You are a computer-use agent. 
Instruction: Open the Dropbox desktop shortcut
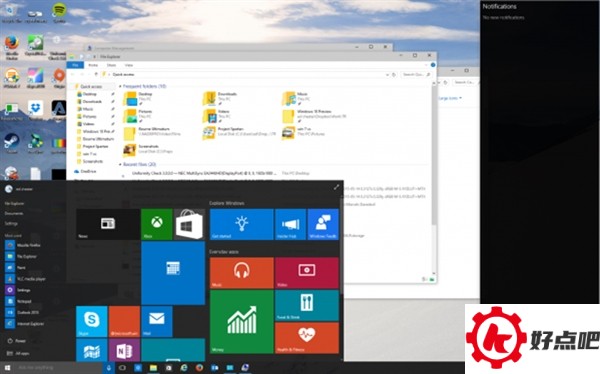pos(36,111)
